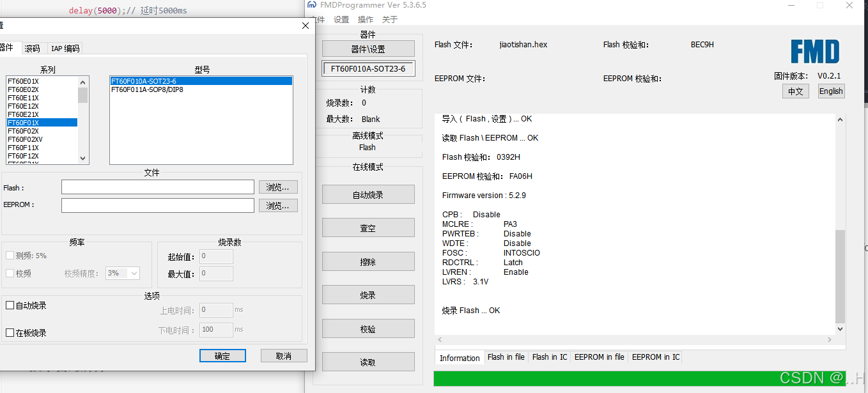This screenshot has width=868, height=393.
Task: Click the log panel scroll up arrow
Action: coord(841,119)
